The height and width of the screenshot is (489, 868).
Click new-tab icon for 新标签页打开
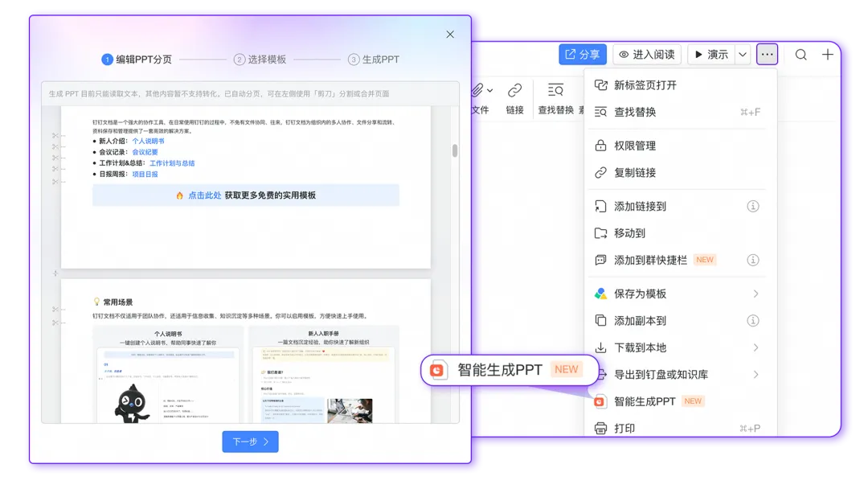pyautogui.click(x=600, y=84)
